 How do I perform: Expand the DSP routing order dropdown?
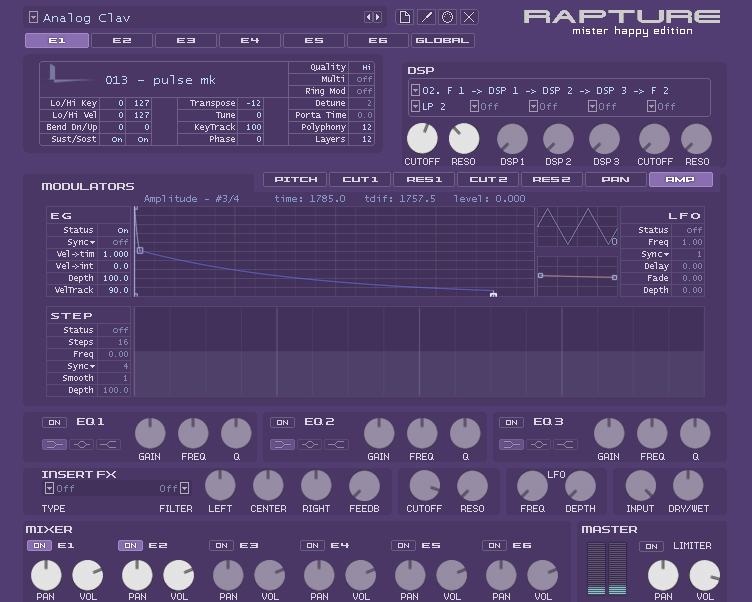pyautogui.click(x=415, y=90)
